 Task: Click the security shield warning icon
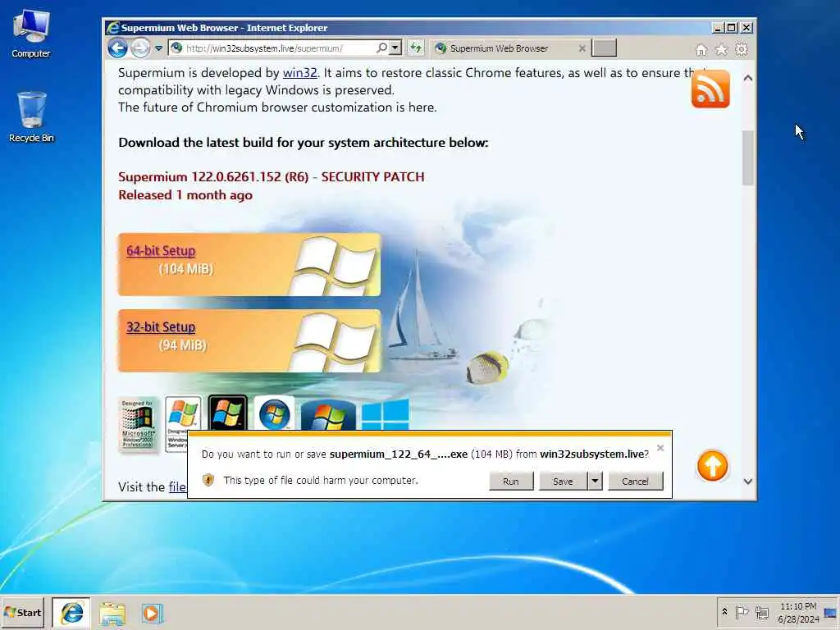click(208, 480)
